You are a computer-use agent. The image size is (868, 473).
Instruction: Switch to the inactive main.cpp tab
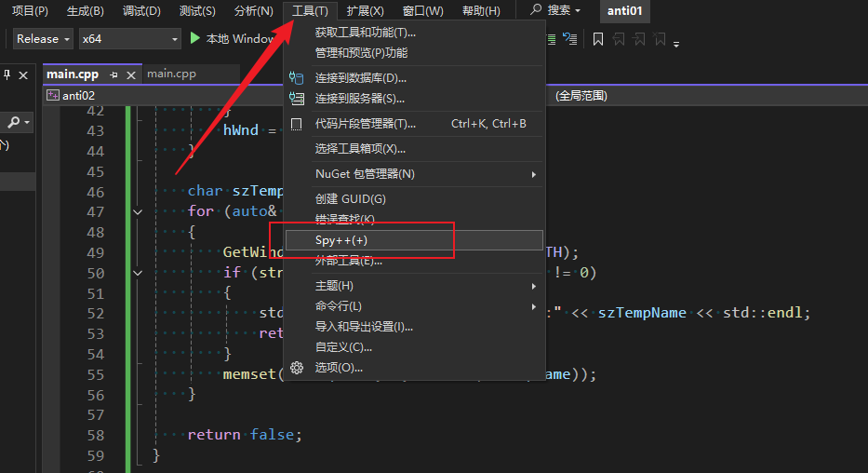pos(171,74)
